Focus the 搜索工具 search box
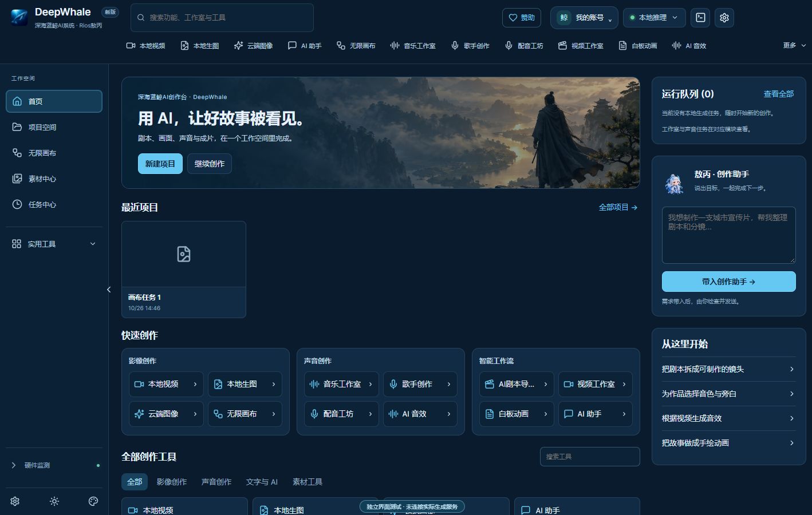This screenshot has height=515, width=812. [590, 457]
